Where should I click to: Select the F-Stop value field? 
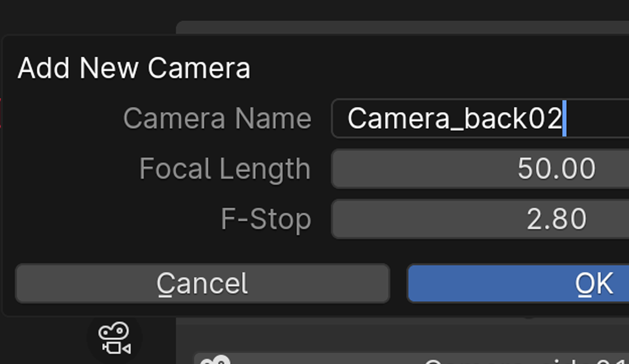click(480, 219)
